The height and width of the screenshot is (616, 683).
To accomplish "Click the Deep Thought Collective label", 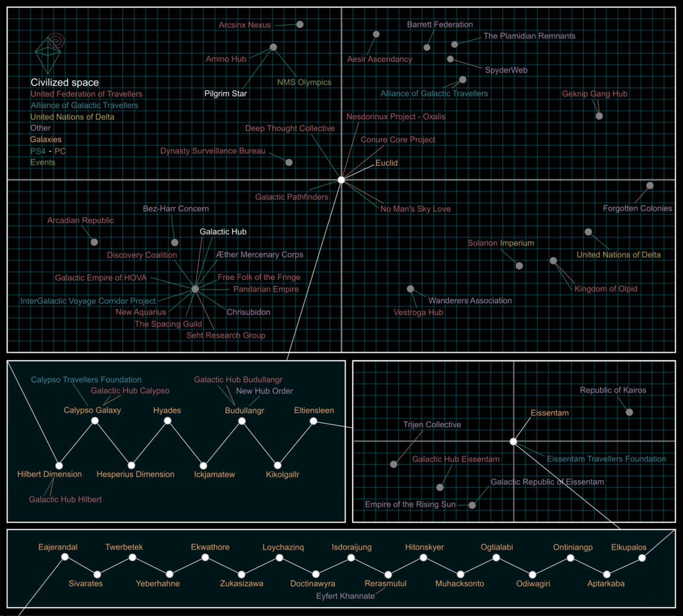I will (x=290, y=128).
